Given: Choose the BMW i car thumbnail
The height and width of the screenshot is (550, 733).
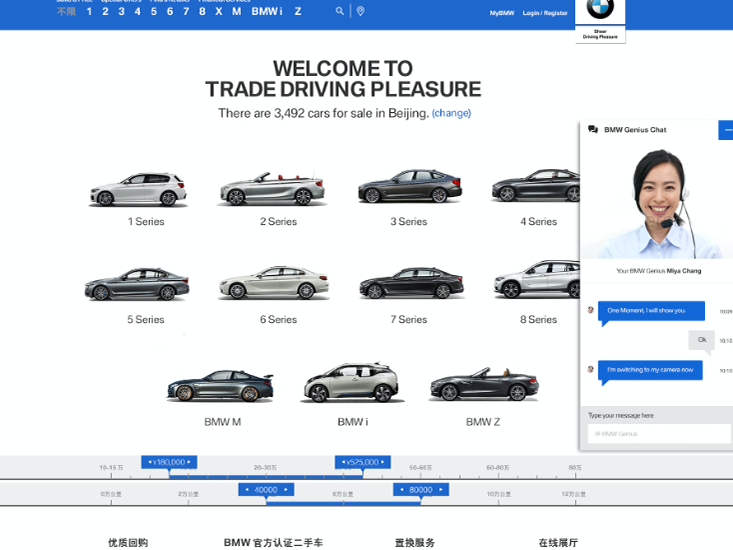Looking at the screenshot, I should pos(351,383).
